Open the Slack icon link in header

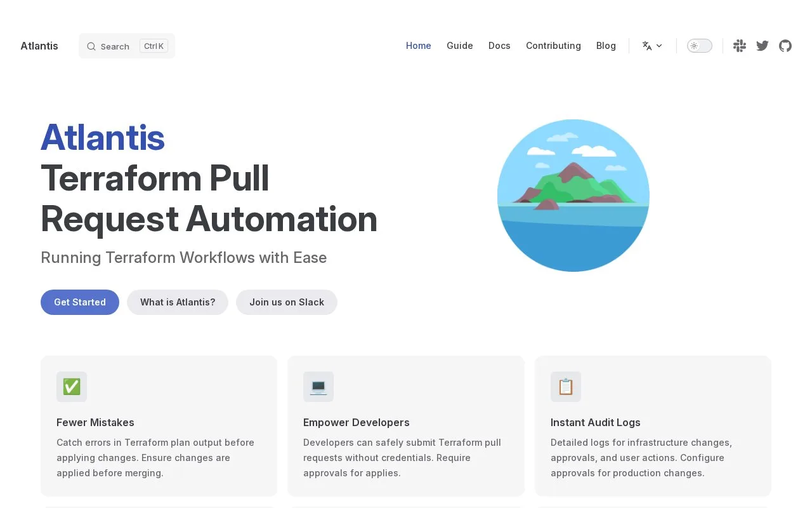click(740, 46)
